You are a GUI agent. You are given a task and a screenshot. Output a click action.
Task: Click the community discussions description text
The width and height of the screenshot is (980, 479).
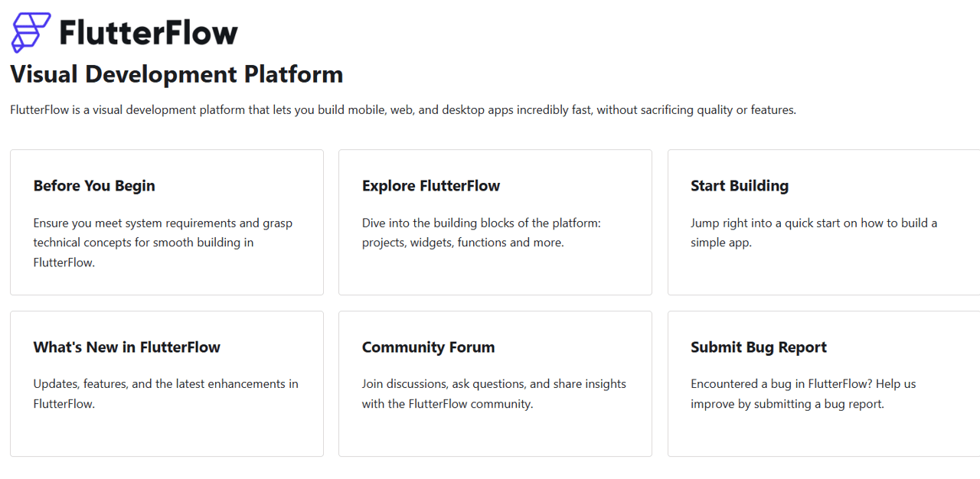tap(494, 393)
